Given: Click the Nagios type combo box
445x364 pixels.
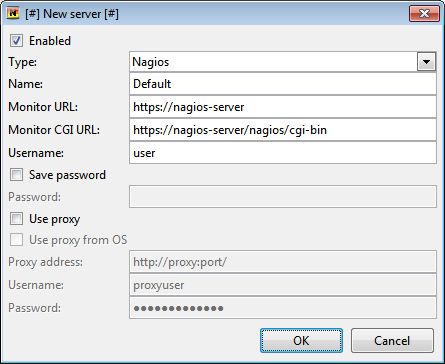Looking at the screenshot, I should point(283,62).
